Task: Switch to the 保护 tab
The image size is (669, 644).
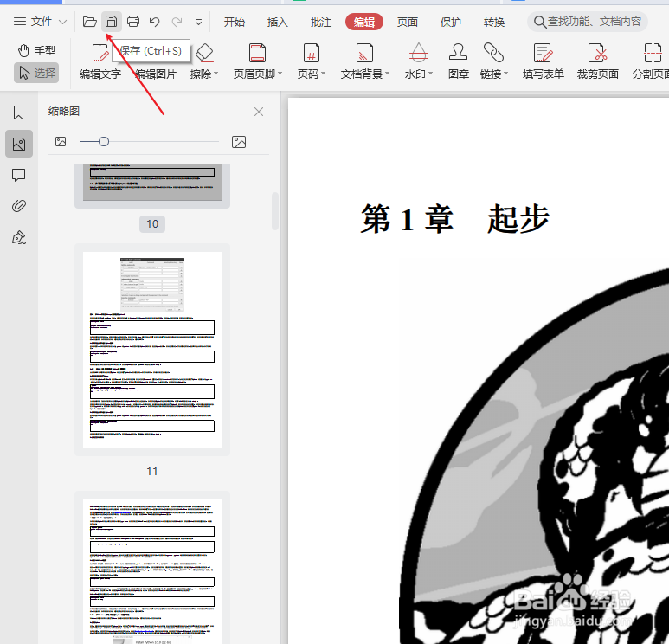Action: pyautogui.click(x=451, y=22)
